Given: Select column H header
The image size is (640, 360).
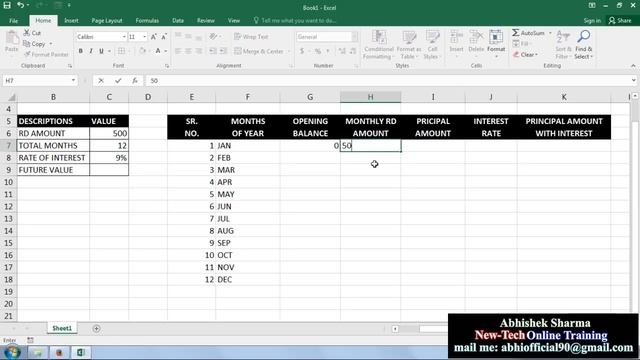Looking at the screenshot, I should coord(370,97).
